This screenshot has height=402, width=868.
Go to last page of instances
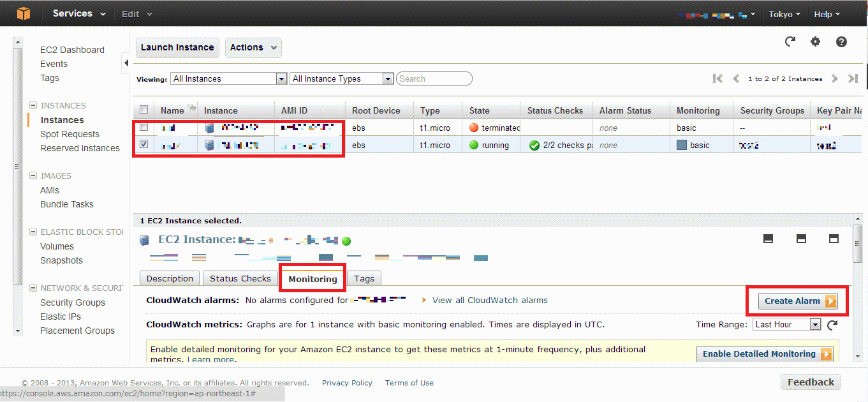coord(853,78)
